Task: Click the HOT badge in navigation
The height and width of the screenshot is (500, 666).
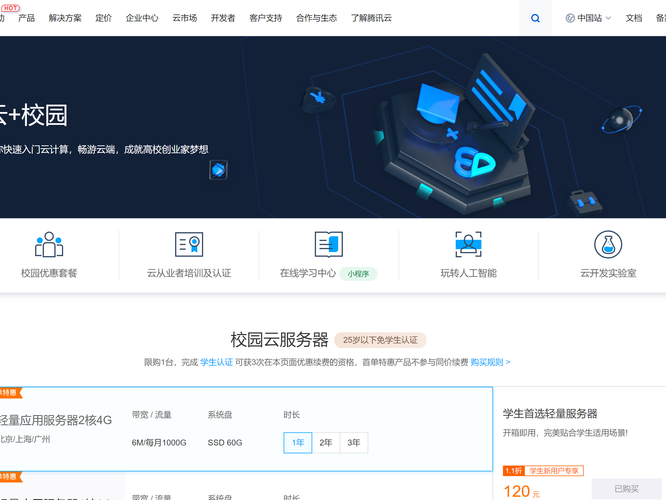Action: tap(10, 8)
